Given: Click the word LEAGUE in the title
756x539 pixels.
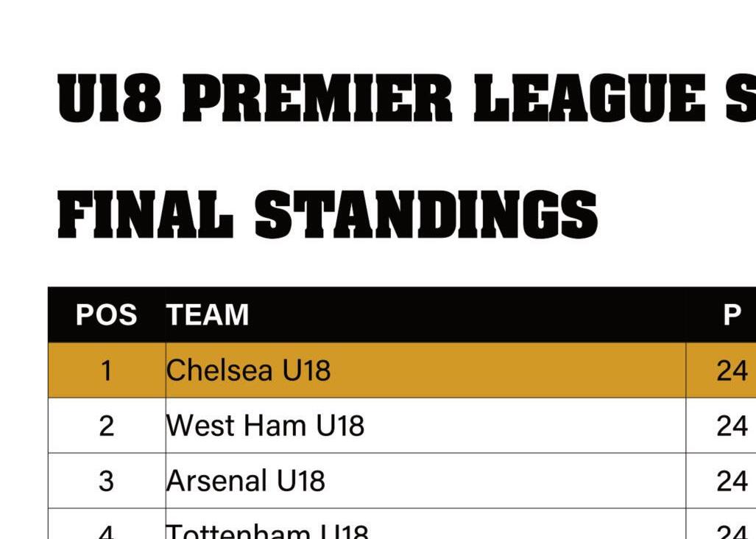Looking at the screenshot, I should point(590,99).
